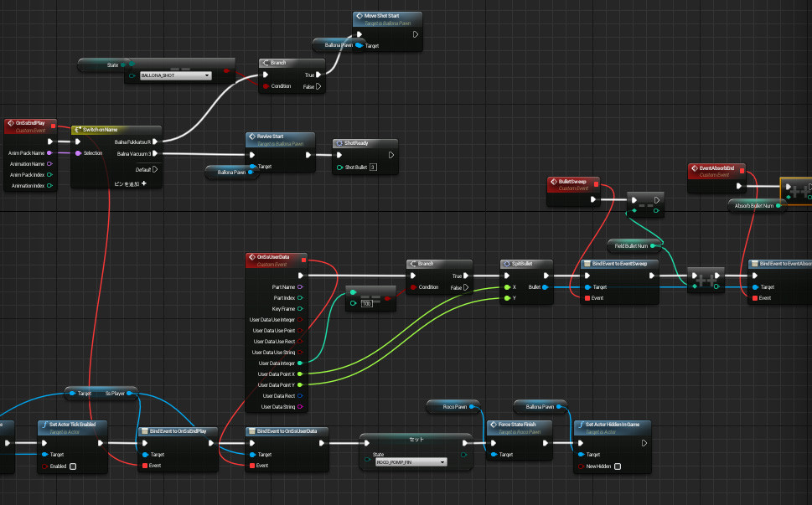Click the X input pin on SplitBullet
The height and width of the screenshot is (505, 812).
click(507, 287)
